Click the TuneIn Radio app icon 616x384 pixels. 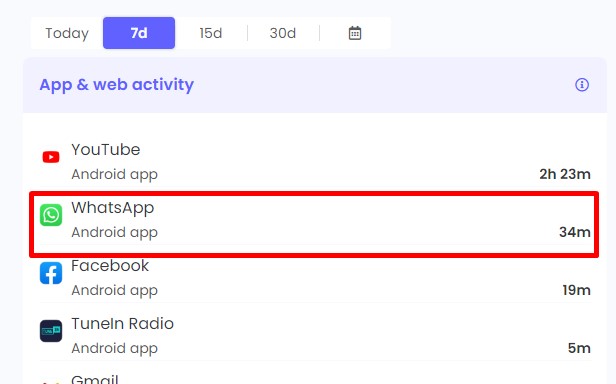tap(51, 331)
